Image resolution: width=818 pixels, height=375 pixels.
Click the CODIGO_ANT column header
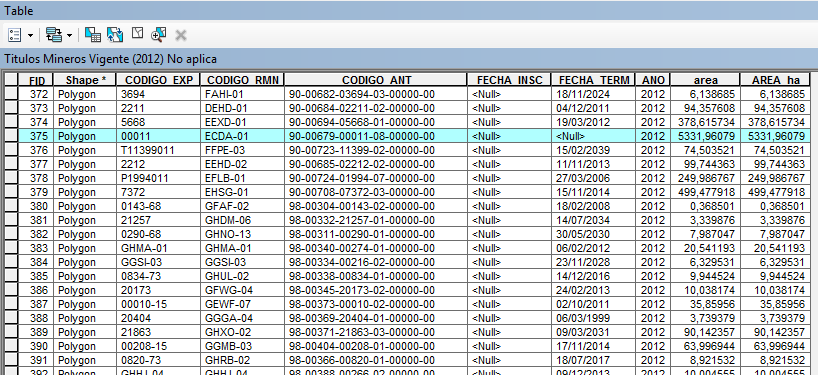pos(376,80)
